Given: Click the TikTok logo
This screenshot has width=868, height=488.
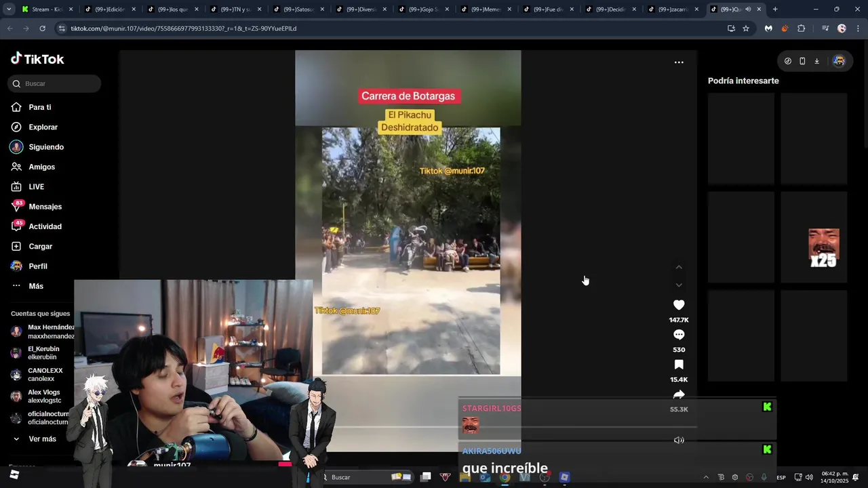Looking at the screenshot, I should tap(37, 59).
